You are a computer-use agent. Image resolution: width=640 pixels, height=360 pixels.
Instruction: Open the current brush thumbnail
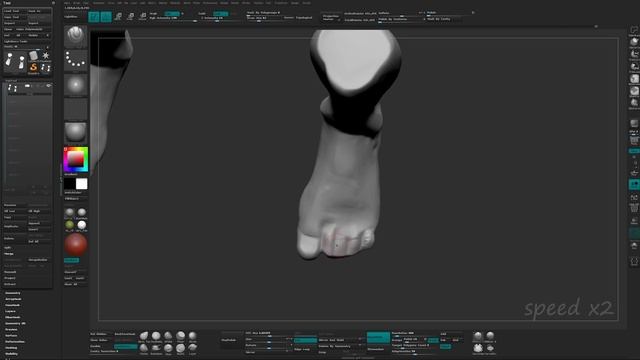click(x=76, y=37)
